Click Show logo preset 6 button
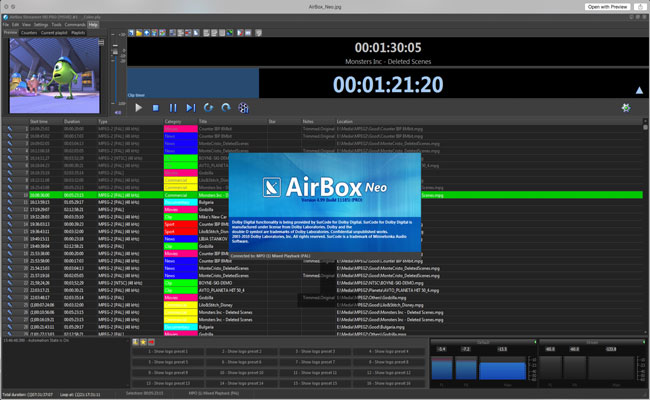650x400 pixels. 242,362
